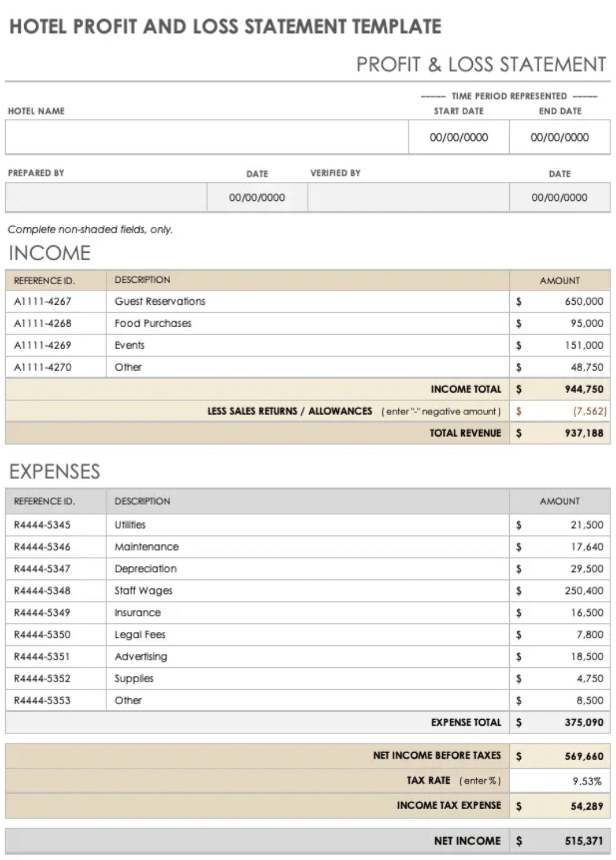Click the Tax Rate field showing 9.53%

point(586,781)
